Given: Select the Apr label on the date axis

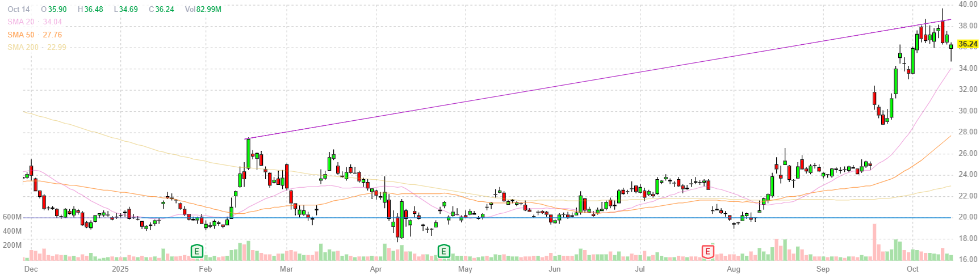Looking at the screenshot, I should click(x=375, y=269).
